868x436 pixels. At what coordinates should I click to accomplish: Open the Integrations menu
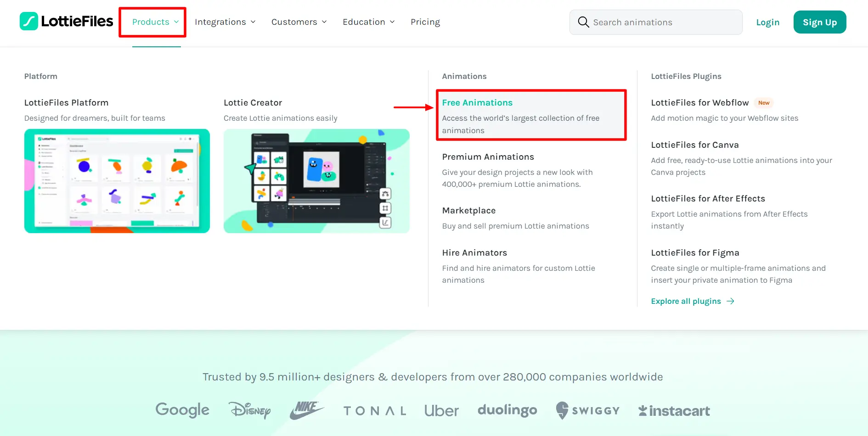[220, 22]
